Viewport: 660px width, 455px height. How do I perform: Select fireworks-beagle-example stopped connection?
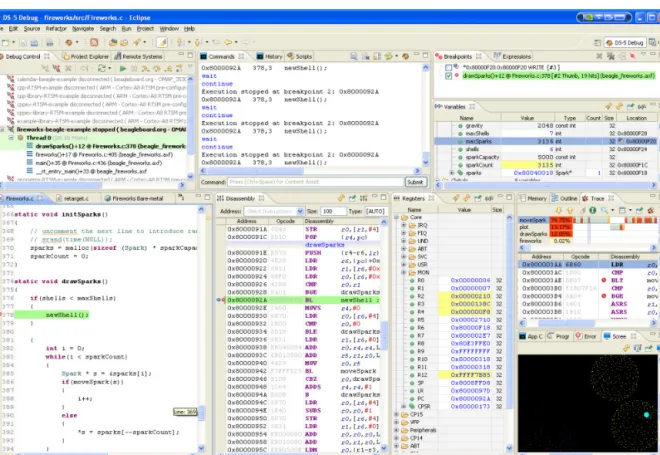(96, 130)
